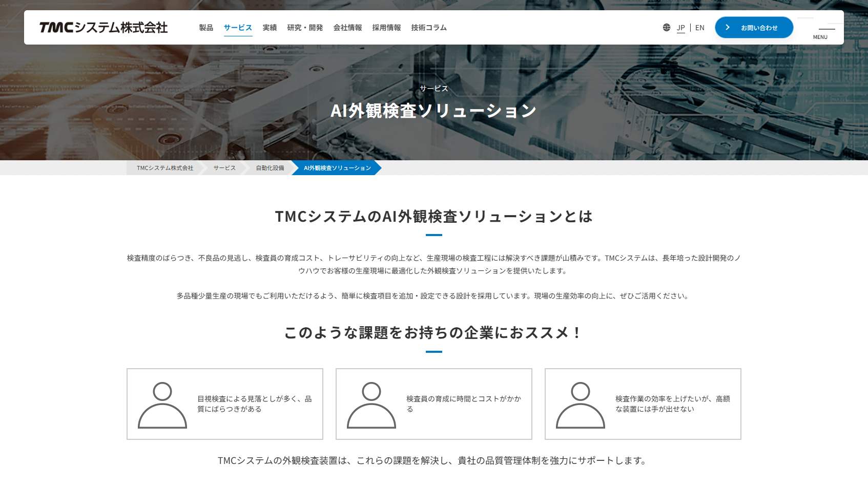Select JP language option
This screenshot has height=488, width=868.
[x=680, y=28]
